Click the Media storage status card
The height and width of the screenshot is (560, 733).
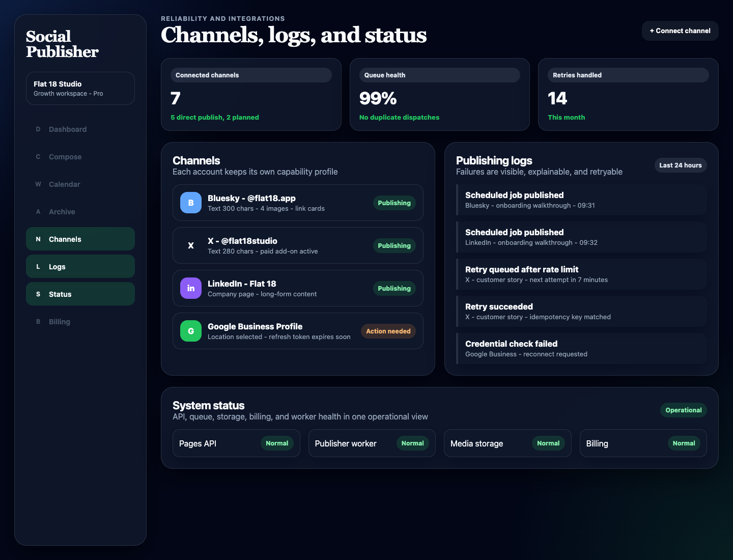[508, 443]
